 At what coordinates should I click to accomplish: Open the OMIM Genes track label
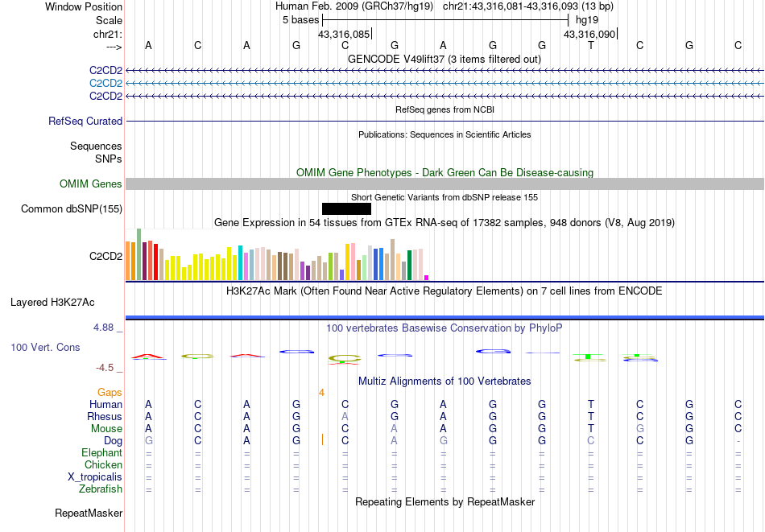(x=91, y=184)
